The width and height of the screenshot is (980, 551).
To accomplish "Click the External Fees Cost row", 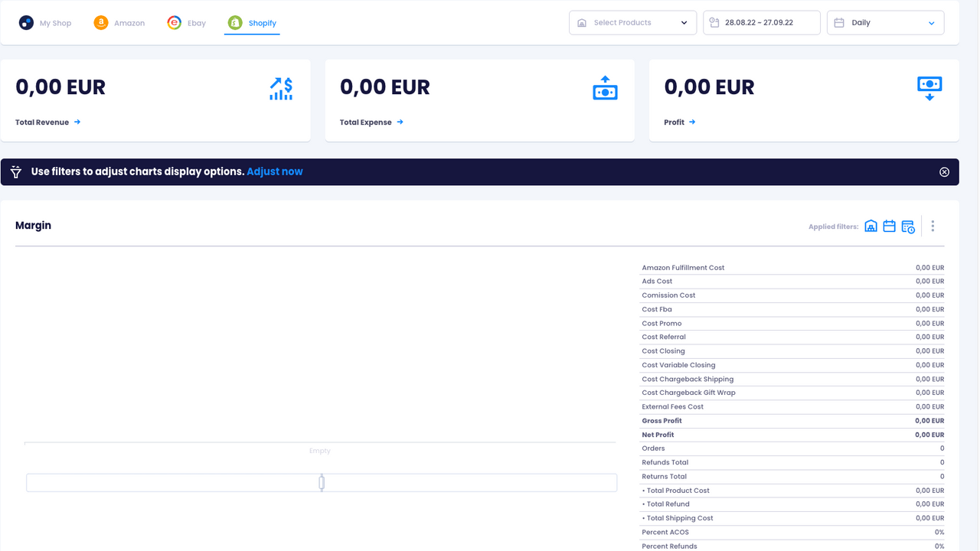I will [792, 407].
